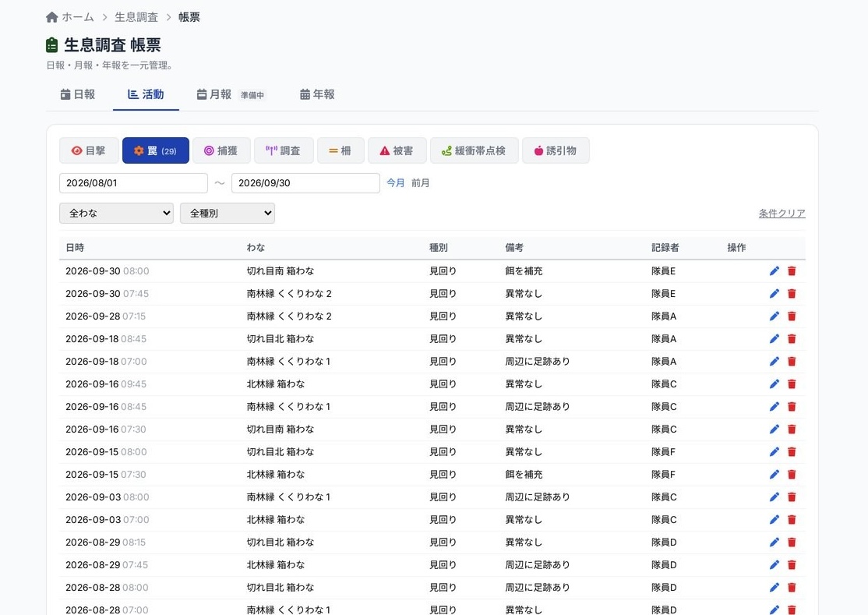
Task: Delete the 2026-09-18 08:45 record
Action: (x=792, y=339)
